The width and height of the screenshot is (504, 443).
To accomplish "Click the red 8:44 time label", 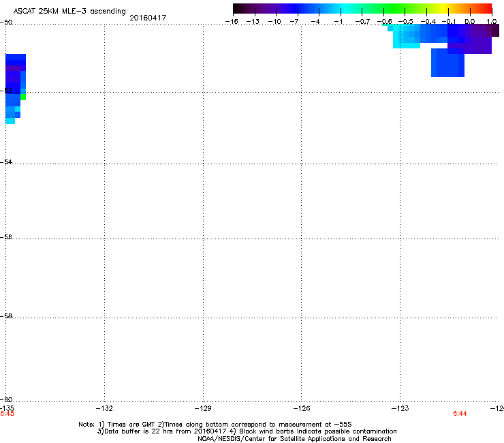I will (x=460, y=414).
